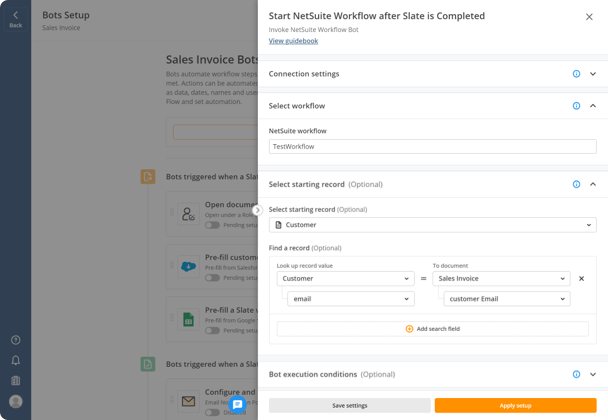The image size is (608, 420).
Task: Open the View guidebook link
Action: pyautogui.click(x=293, y=41)
